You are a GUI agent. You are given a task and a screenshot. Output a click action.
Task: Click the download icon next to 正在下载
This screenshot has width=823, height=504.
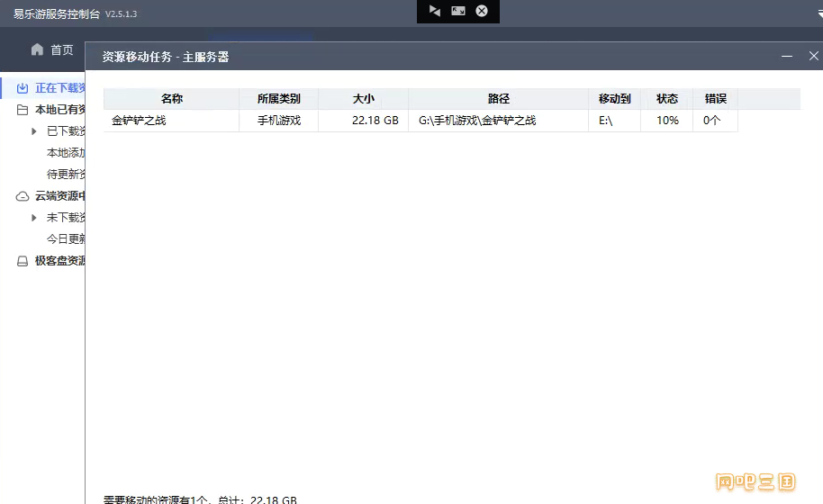[22, 88]
